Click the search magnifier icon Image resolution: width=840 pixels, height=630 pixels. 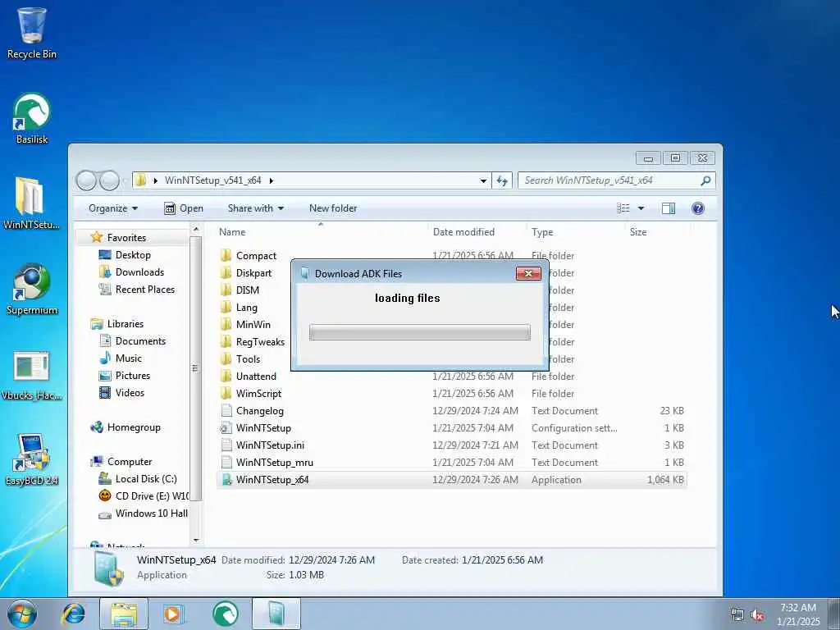[x=705, y=180]
